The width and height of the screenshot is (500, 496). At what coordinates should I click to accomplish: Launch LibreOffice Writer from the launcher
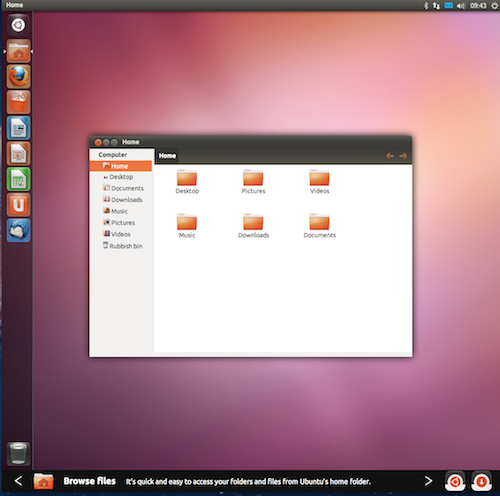tap(19, 128)
